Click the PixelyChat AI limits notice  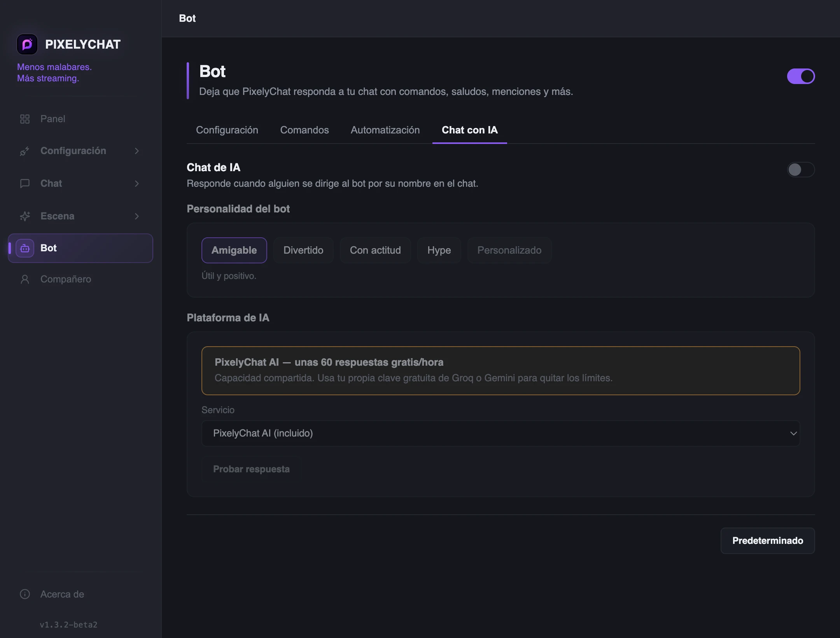500,371
